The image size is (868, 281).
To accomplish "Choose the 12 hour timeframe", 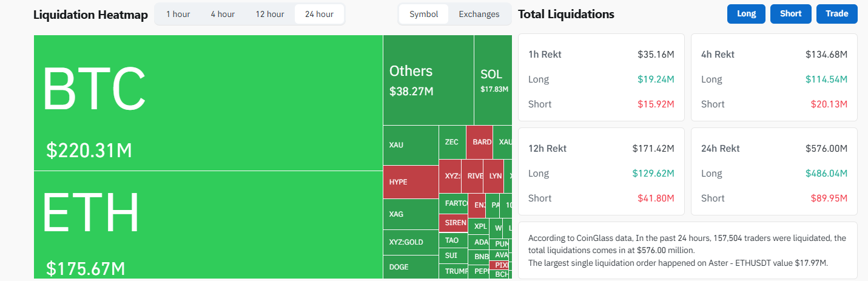I will (269, 14).
